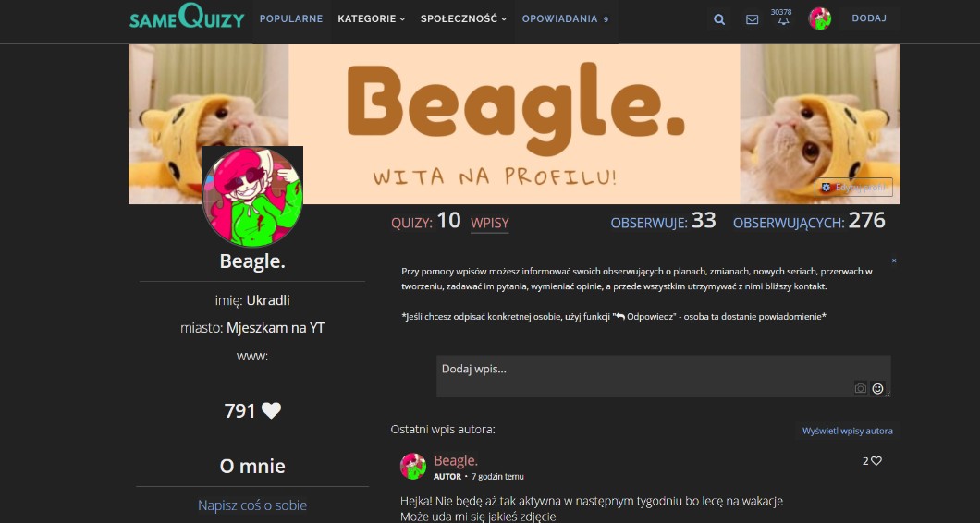The width and height of the screenshot is (980, 523).
Task: Open the emoji picker smiley icon
Action: point(877,389)
